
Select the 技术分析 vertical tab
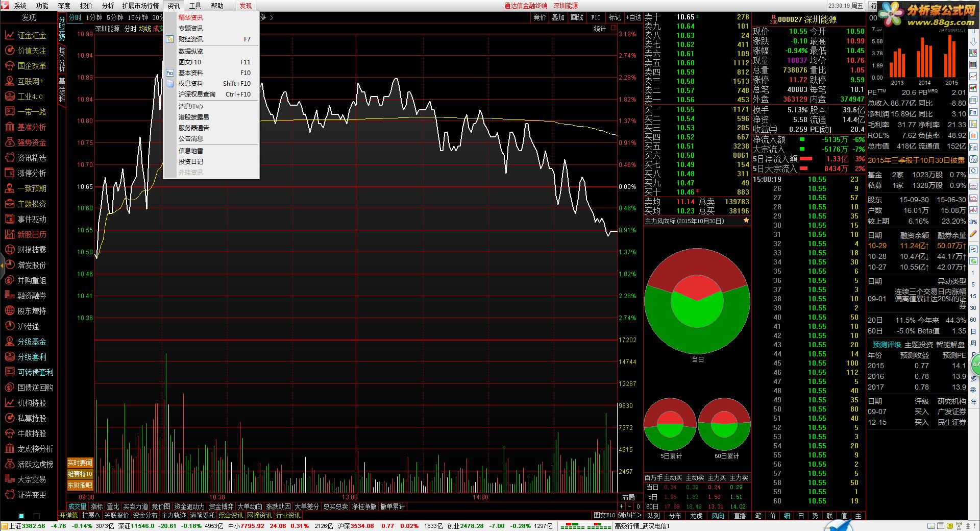pos(62,59)
